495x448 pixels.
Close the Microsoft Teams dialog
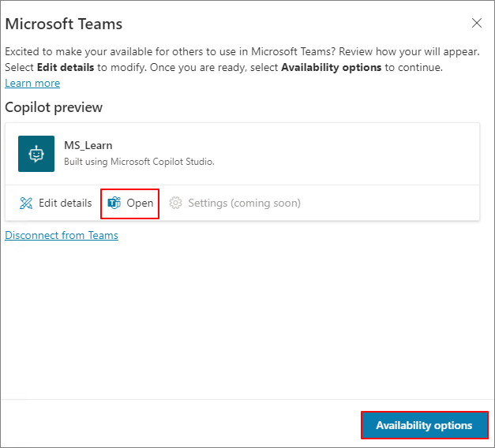477,23
